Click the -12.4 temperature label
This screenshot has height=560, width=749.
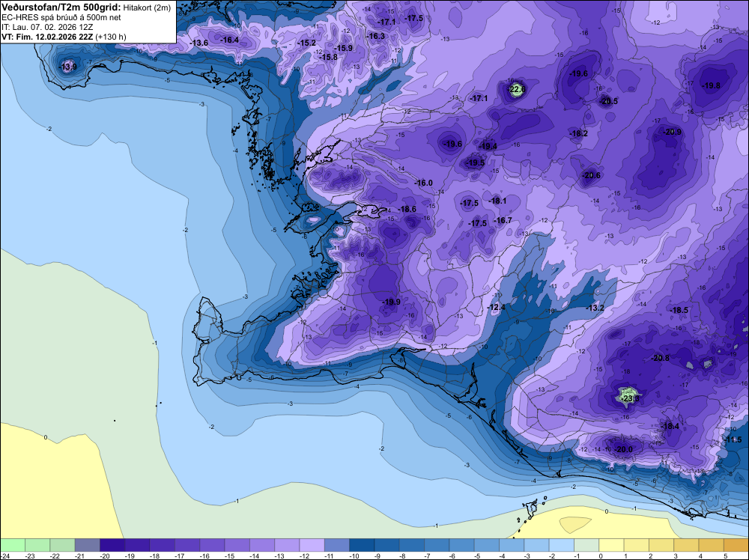[x=496, y=307]
